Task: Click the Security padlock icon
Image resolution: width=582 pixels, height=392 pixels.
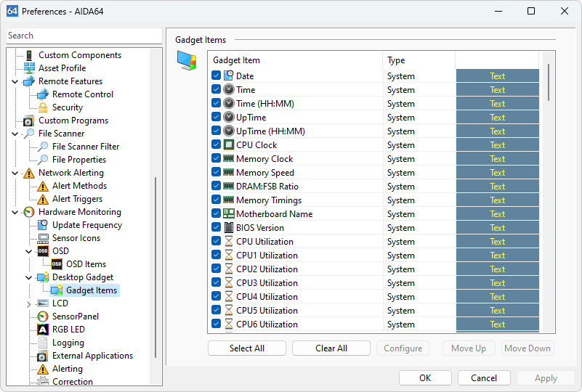Action: [43, 107]
